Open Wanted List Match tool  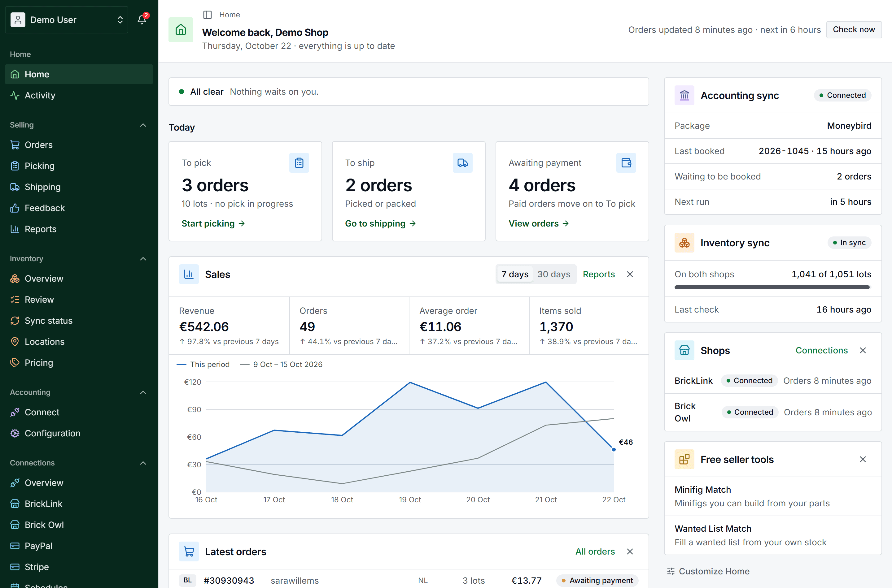pyautogui.click(x=773, y=535)
